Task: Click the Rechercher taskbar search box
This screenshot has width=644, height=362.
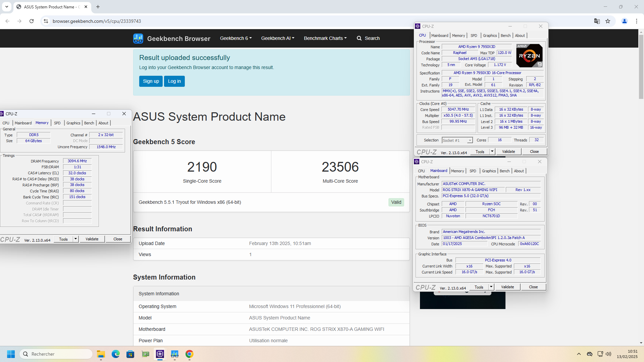Action: (56, 354)
